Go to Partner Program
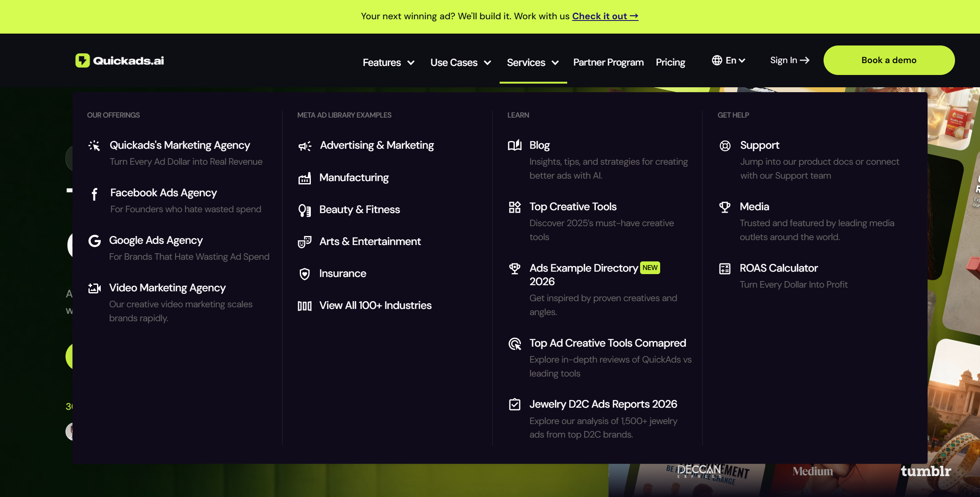The height and width of the screenshot is (497, 980). click(x=609, y=62)
